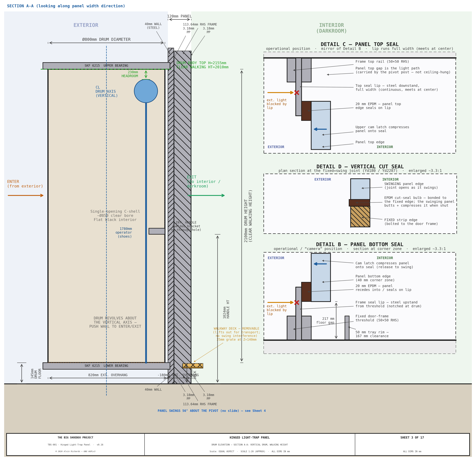476x461 pixels.
Task: Click the 'INTERIOR (DARKROOM)' zone heading
Action: tap(332, 28)
